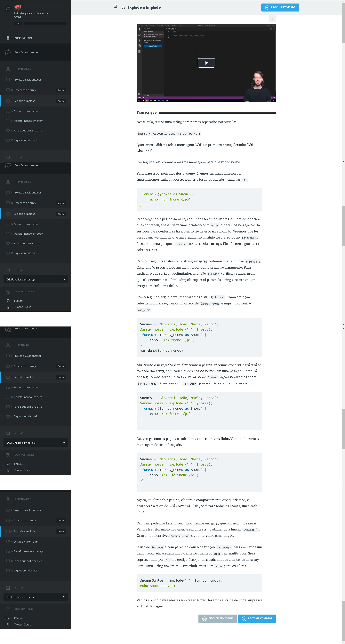Image resolution: width=345 pixels, height=644 pixels.
Task: Click the course logo above the PHP title
Action: click(18, 7)
